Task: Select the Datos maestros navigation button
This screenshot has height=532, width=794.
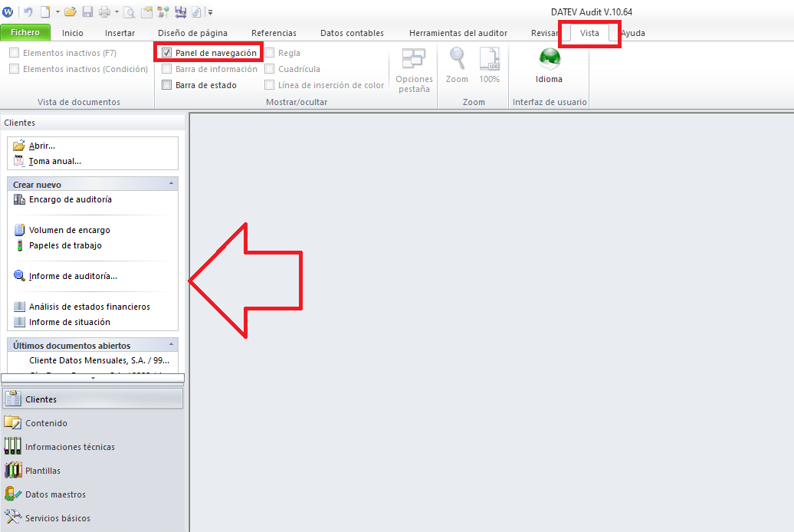Action: pyautogui.click(x=93, y=494)
